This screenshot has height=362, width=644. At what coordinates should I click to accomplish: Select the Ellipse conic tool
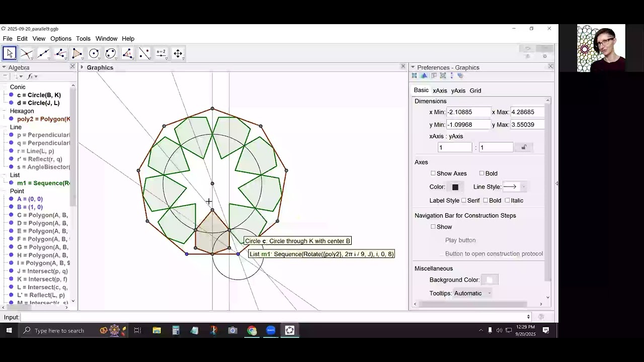click(111, 53)
